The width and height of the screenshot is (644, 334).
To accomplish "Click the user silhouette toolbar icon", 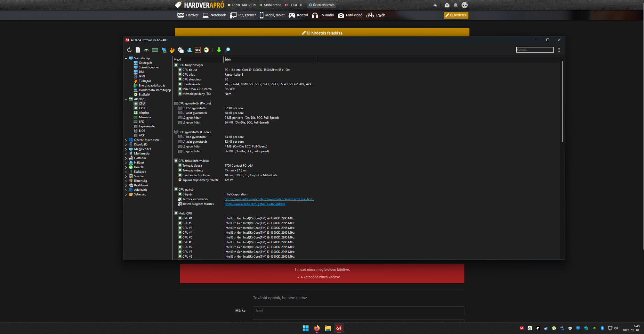I will pos(189,50).
